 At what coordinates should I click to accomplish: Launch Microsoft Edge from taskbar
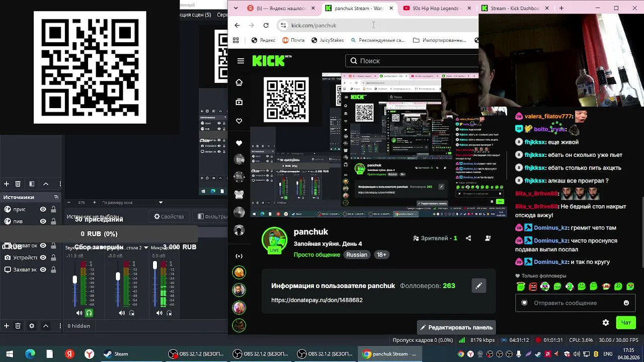30,354
